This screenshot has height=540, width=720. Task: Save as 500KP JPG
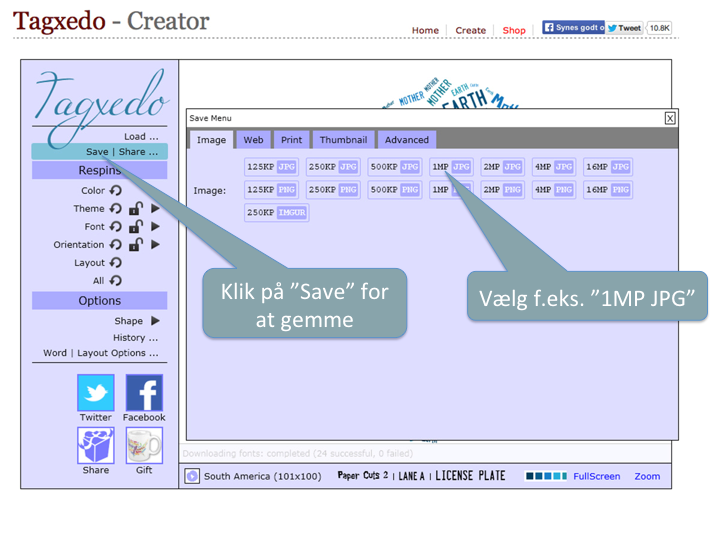point(395,167)
